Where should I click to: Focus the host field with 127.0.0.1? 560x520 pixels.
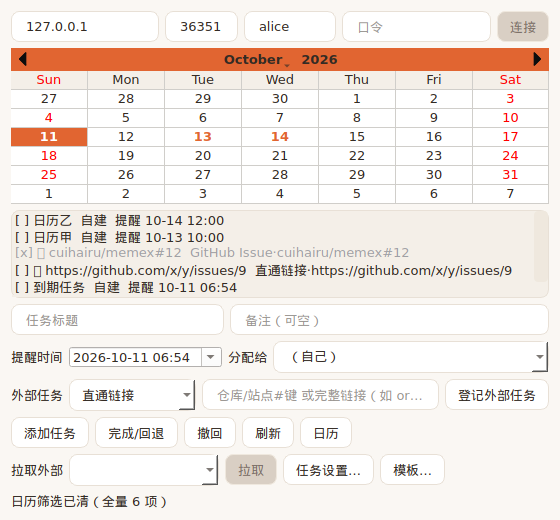coord(85,27)
